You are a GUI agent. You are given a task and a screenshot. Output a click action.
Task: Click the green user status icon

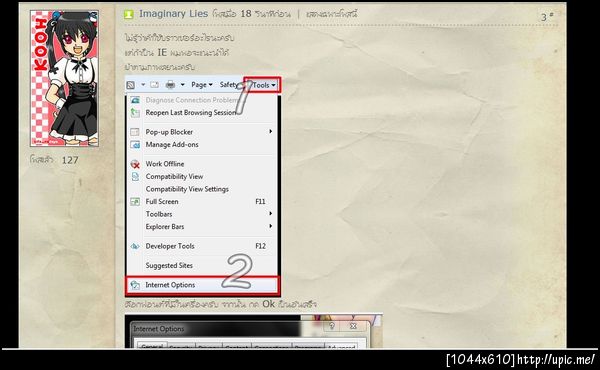pyautogui.click(x=129, y=14)
